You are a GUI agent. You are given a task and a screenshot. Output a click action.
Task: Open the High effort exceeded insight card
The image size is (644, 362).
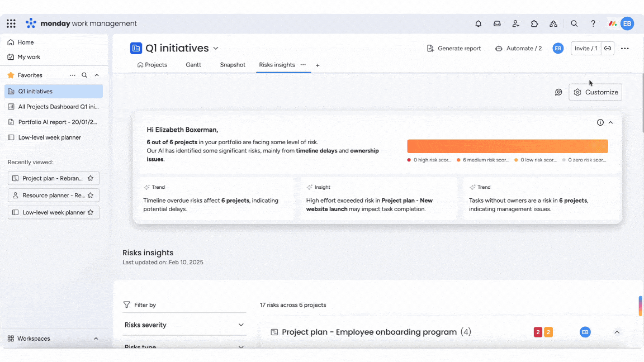coord(378,199)
